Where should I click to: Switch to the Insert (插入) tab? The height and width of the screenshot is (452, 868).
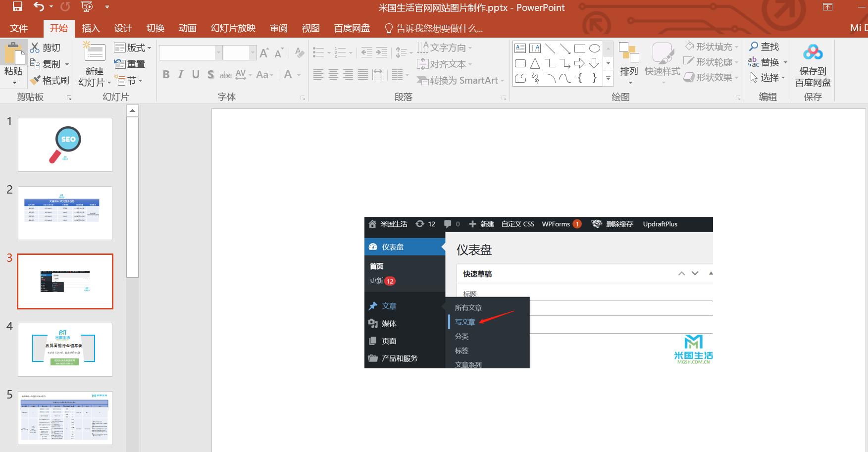(91, 28)
